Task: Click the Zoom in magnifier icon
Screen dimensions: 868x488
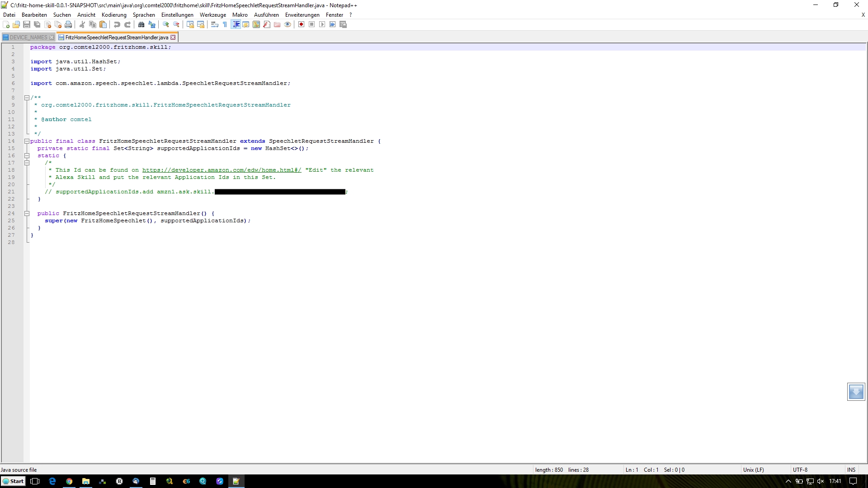Action: tap(166, 24)
